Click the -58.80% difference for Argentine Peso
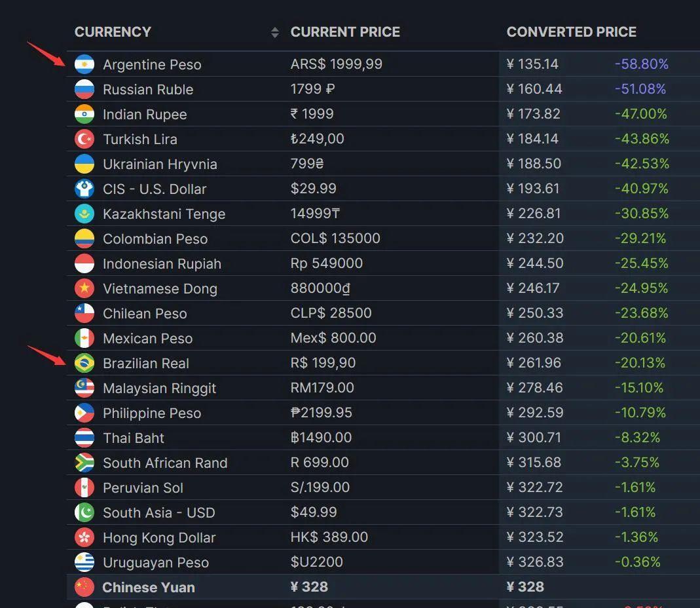 click(642, 64)
